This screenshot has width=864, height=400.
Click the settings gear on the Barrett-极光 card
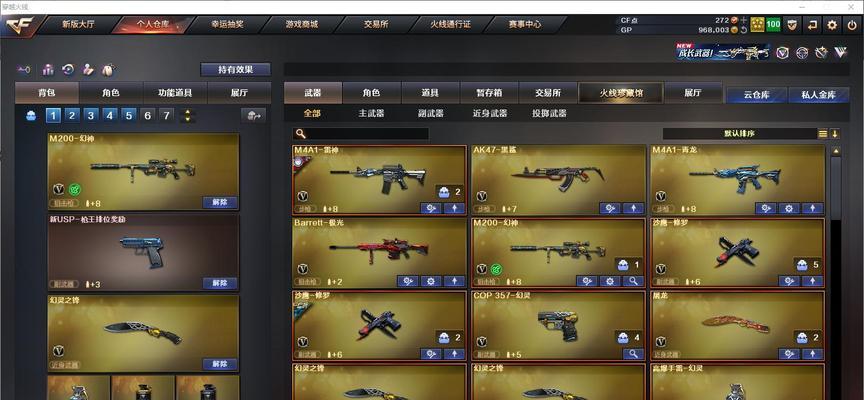[431, 281]
